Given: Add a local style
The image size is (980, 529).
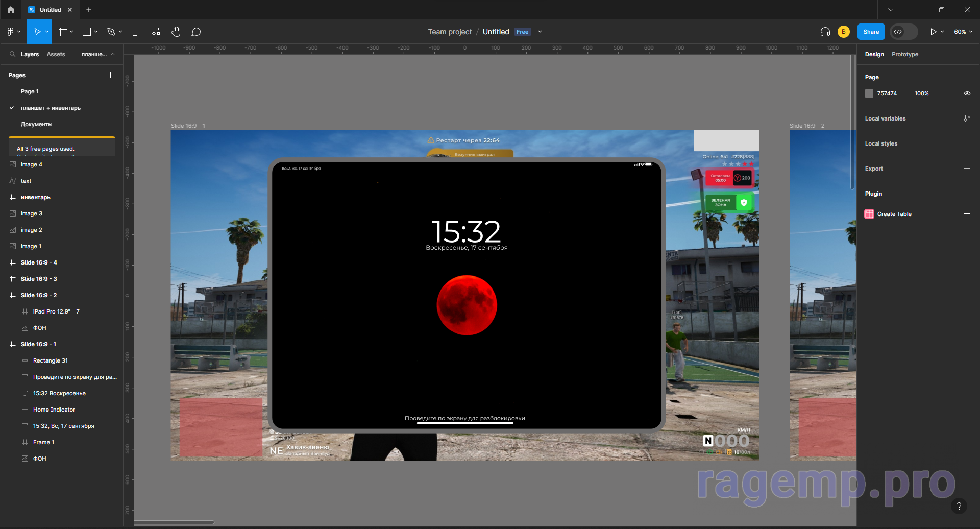Looking at the screenshot, I should [967, 143].
